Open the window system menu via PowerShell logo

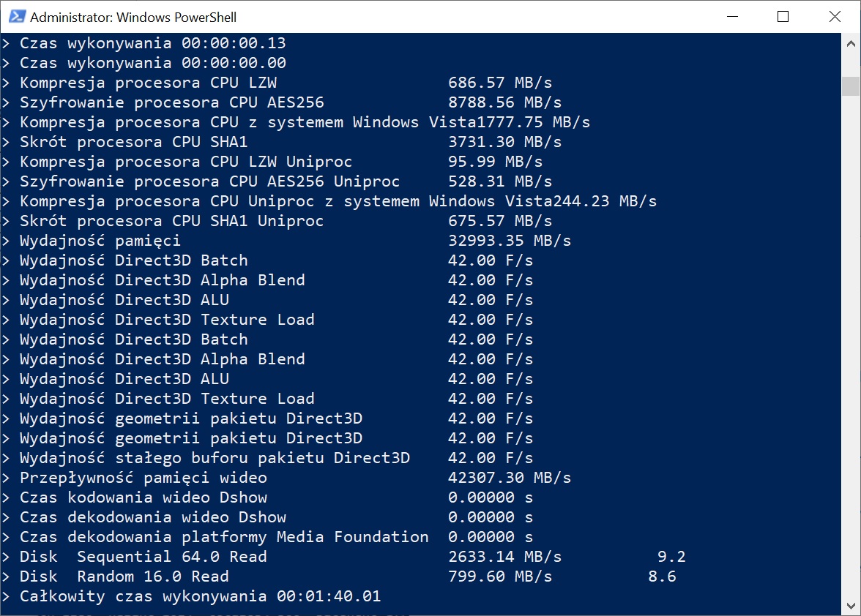pos(18,16)
